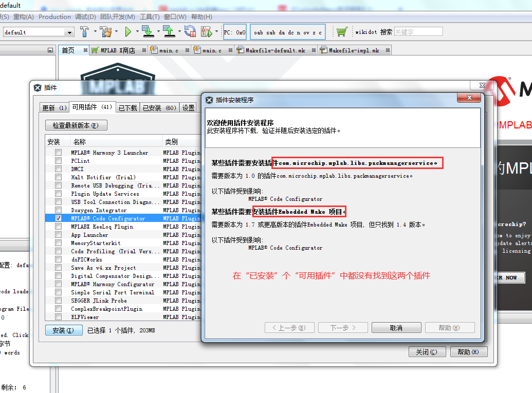The image size is (532, 393).
Task: Switch to the 已下载 tab
Action: pyautogui.click(x=127, y=108)
